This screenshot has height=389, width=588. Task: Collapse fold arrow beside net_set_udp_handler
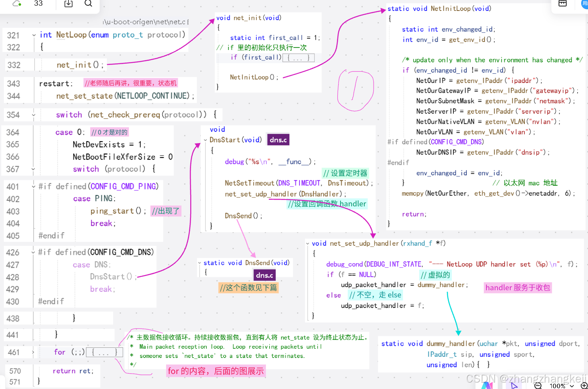[308, 243]
